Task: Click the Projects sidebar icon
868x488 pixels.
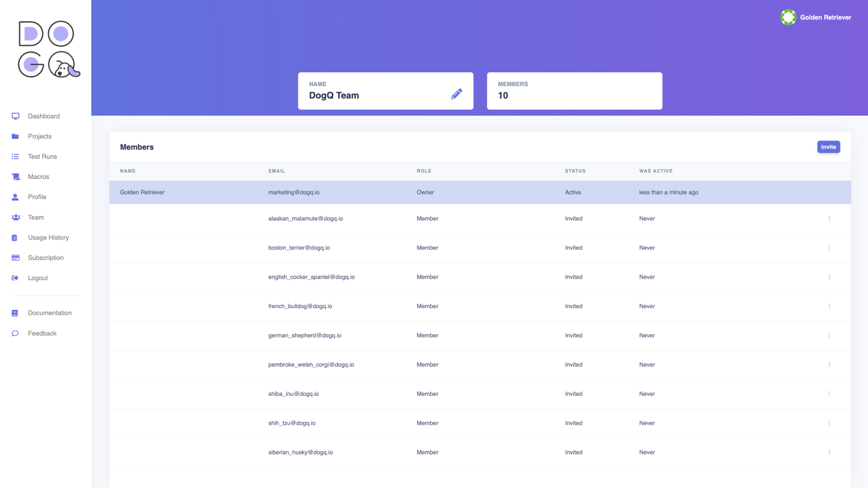Action: tap(15, 136)
